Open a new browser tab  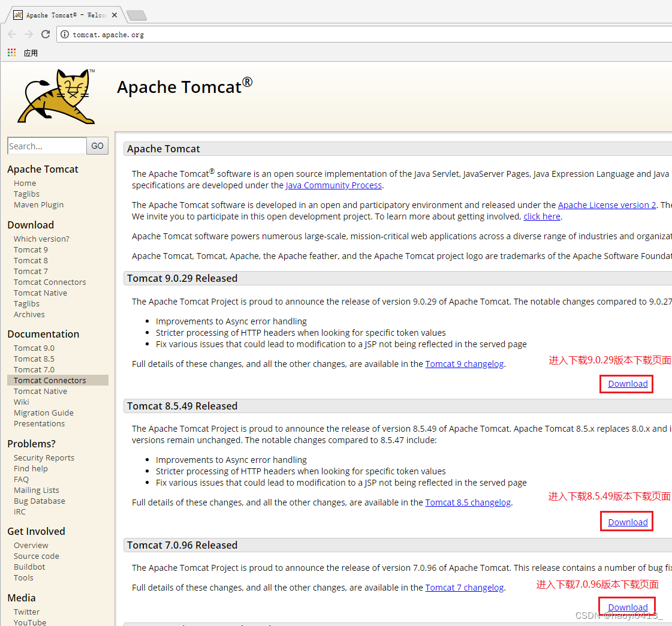(x=137, y=15)
